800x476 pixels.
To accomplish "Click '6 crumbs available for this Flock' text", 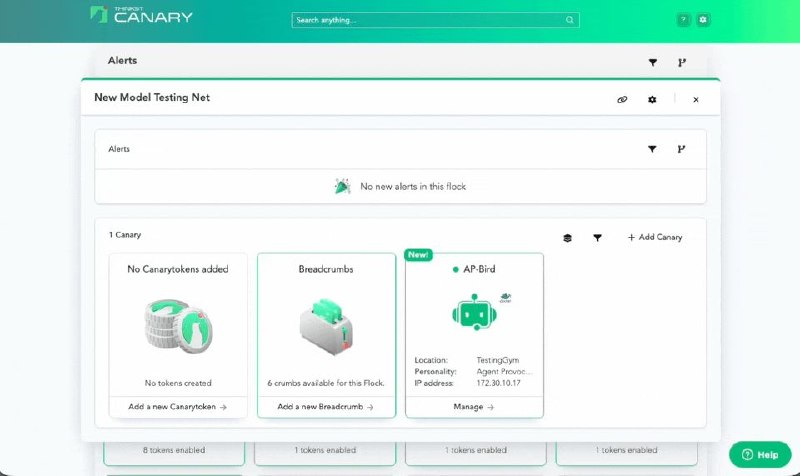I will pyautogui.click(x=326, y=383).
